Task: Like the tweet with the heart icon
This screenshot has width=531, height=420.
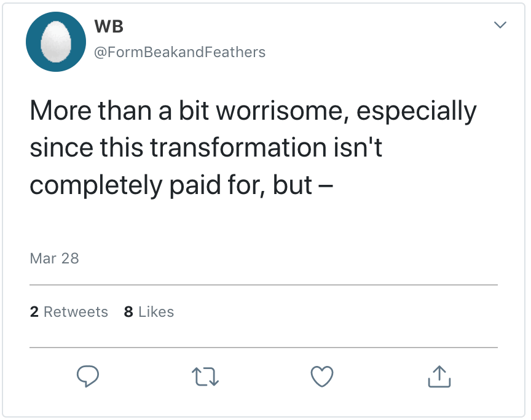Action: [321, 376]
